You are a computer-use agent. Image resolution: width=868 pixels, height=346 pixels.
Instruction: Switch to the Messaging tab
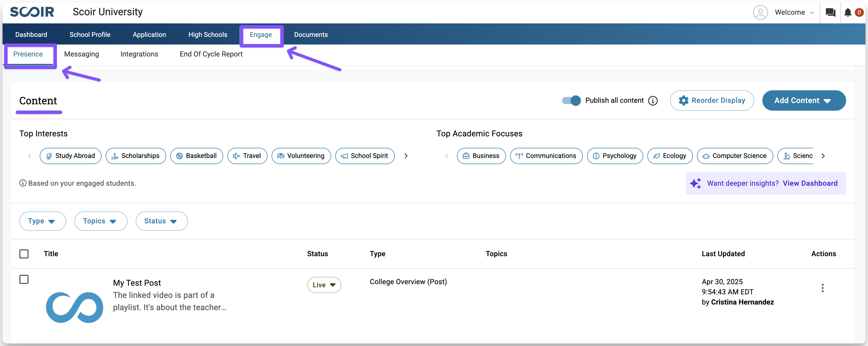pos(81,54)
